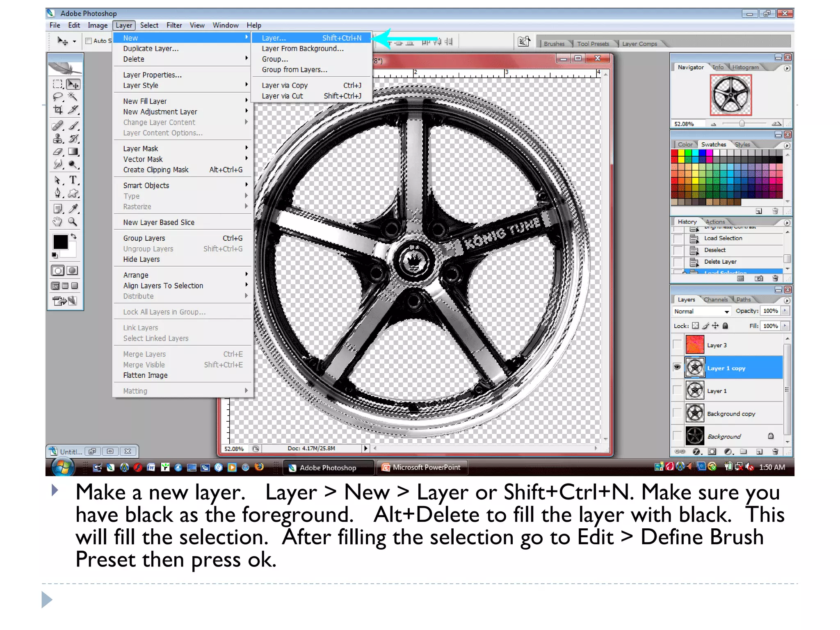The height and width of the screenshot is (630, 840).
Task: Open Navigator panel options menu
Action: [x=787, y=68]
